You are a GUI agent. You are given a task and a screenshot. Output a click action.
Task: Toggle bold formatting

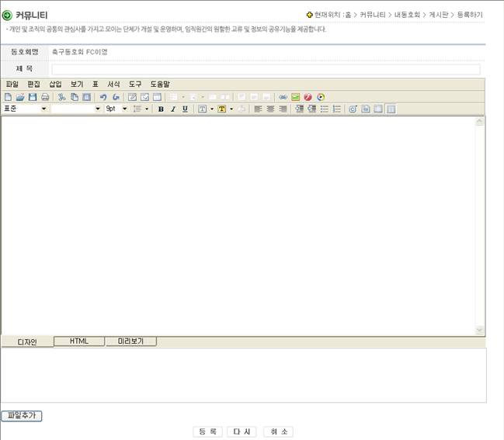click(x=161, y=109)
